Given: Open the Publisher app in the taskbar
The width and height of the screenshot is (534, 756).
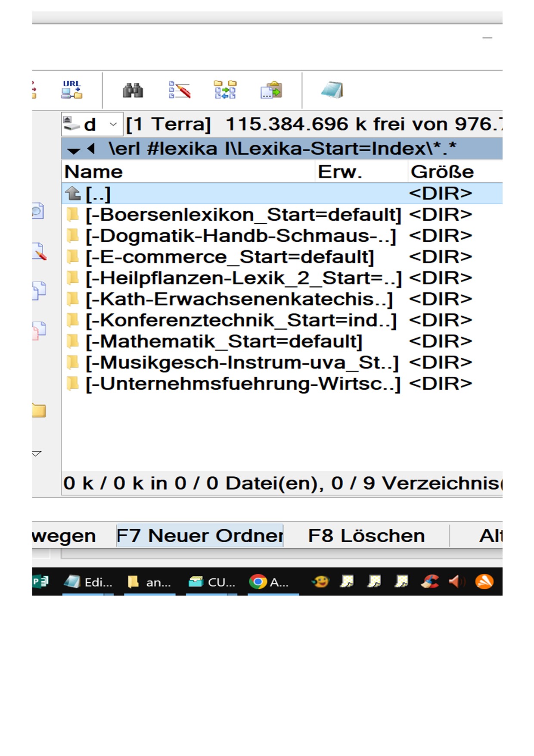Looking at the screenshot, I should (41, 582).
